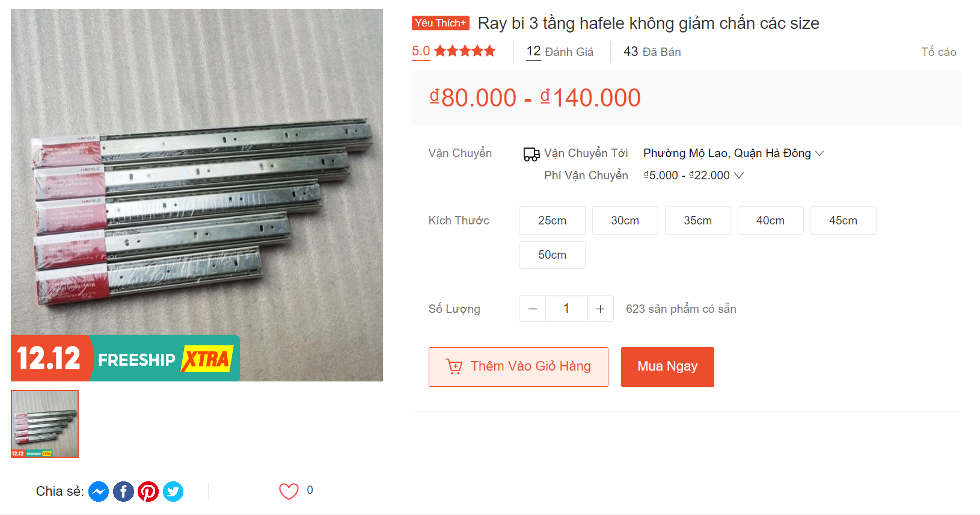This screenshot has height=515, width=980.
Task: Expand the shipping fee ₫5.000 - ₫22.000 dropdown
Action: tap(694, 175)
